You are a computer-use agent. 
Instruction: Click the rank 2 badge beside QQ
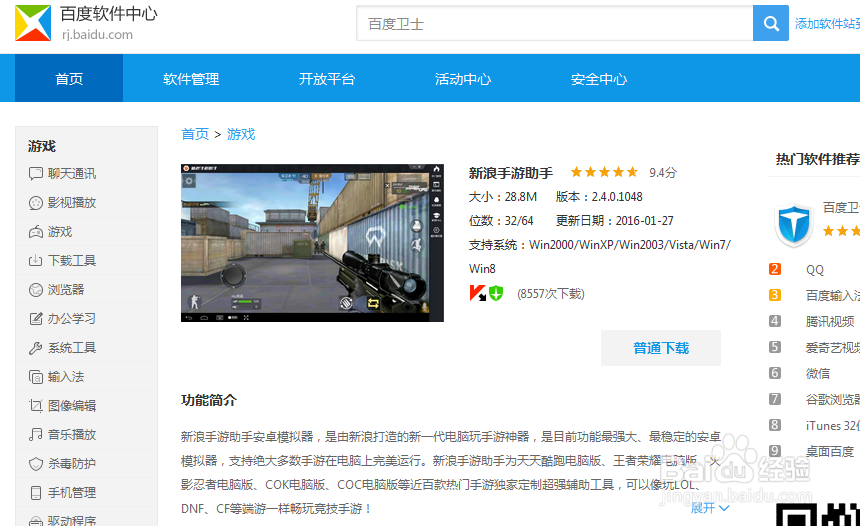774,269
